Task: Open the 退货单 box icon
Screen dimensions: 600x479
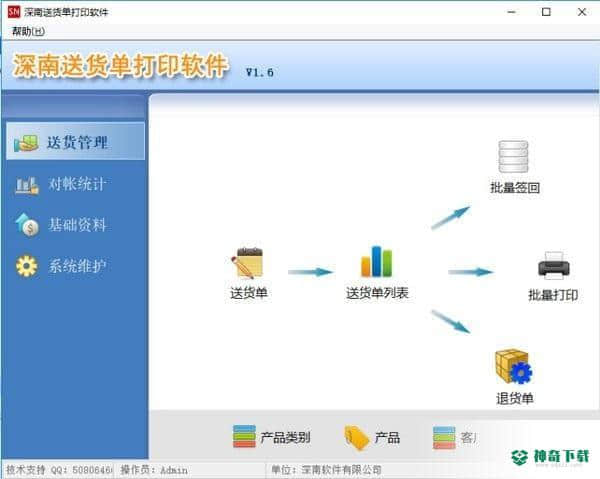Action: (x=513, y=367)
